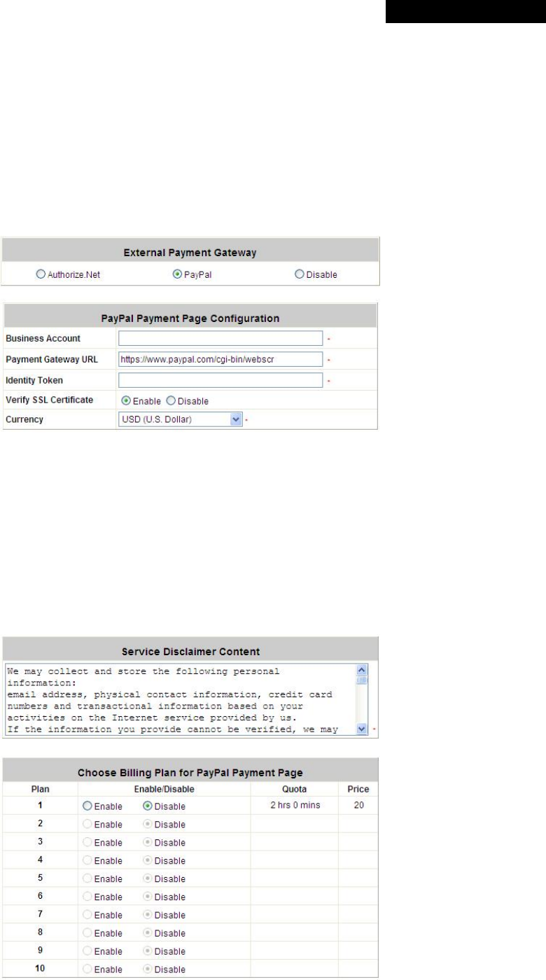546x980 pixels.
Task: Disable billing plan 9
Action: click(x=148, y=951)
